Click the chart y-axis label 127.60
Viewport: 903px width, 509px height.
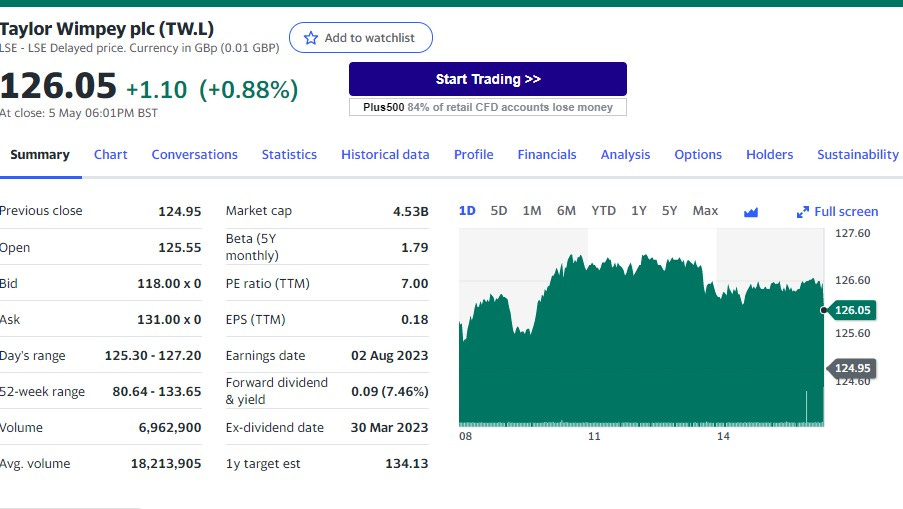[852, 233]
